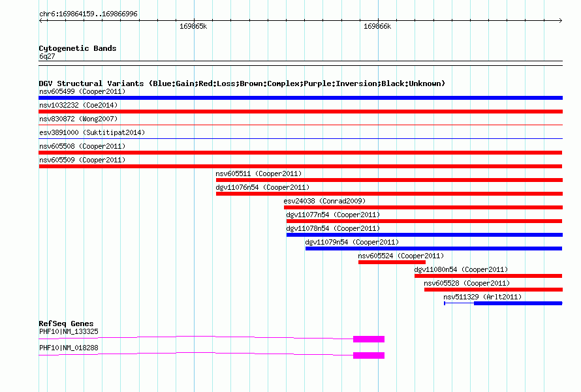Screen dimensions: 581x392
Task: Open variant nsv605511 (Cooper2011) label
Action: 259,173
